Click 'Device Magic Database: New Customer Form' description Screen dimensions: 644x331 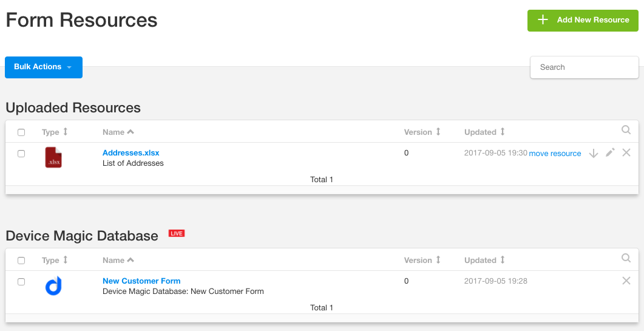pos(183,292)
